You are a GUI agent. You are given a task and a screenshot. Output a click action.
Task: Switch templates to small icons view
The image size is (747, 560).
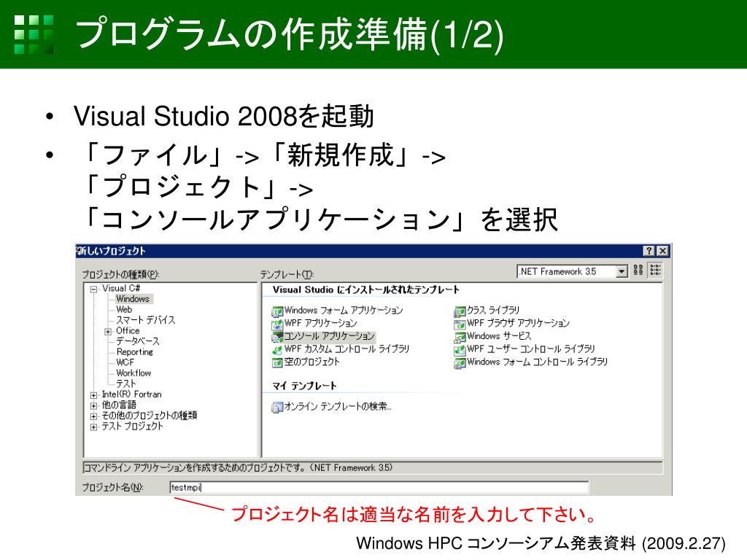click(655, 271)
